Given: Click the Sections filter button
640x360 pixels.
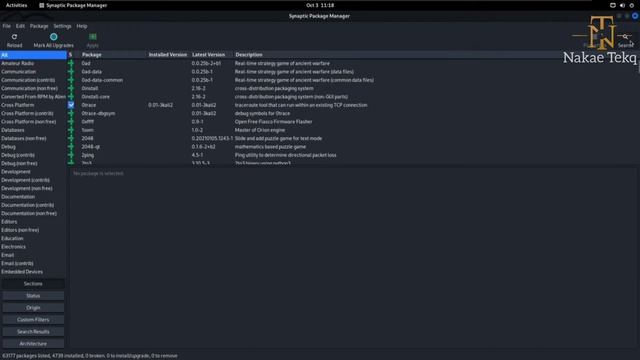Looking at the screenshot, I should [33, 284].
